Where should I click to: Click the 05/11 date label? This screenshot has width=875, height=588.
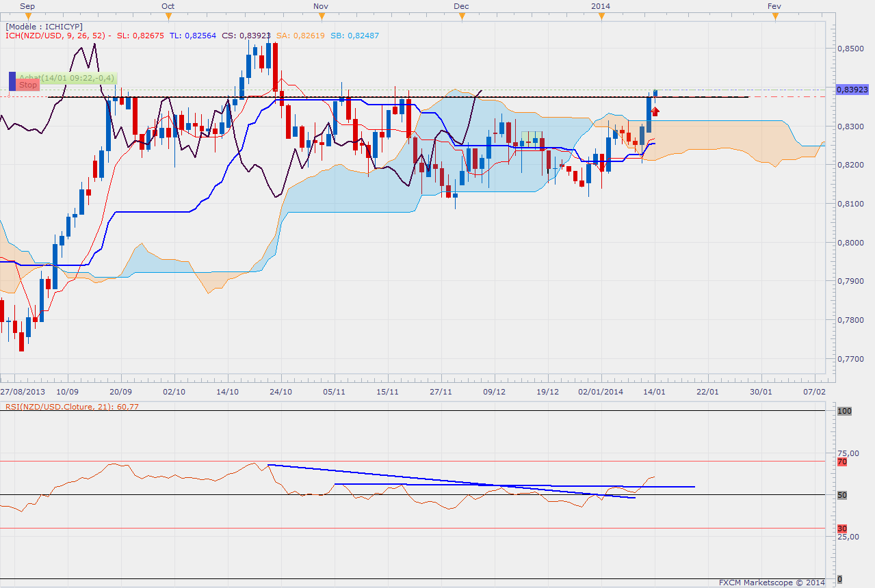334,392
